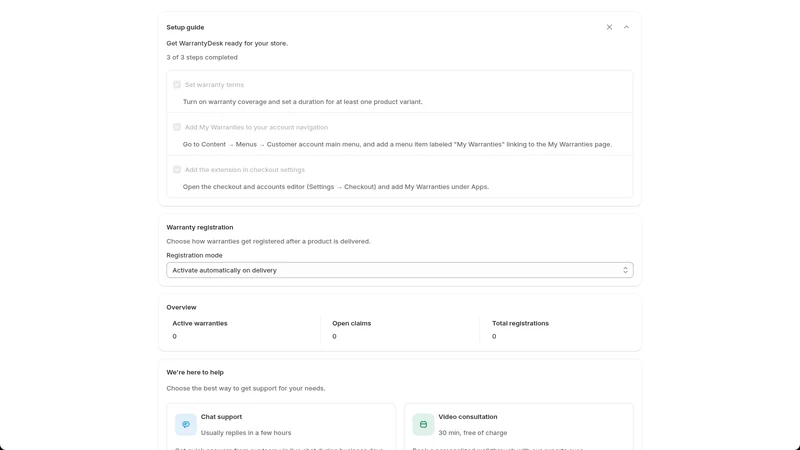Click the Total registrations metric
800x450 pixels.
[520, 330]
